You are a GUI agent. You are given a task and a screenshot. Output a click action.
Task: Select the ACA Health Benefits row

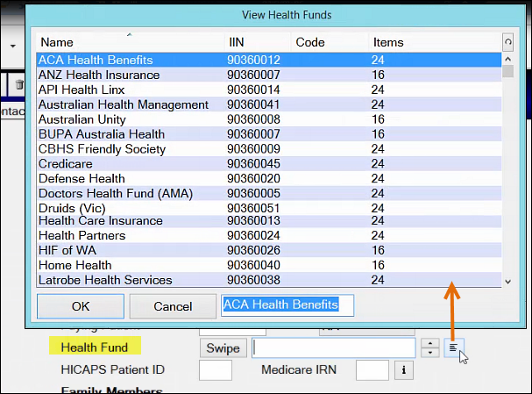[269, 60]
